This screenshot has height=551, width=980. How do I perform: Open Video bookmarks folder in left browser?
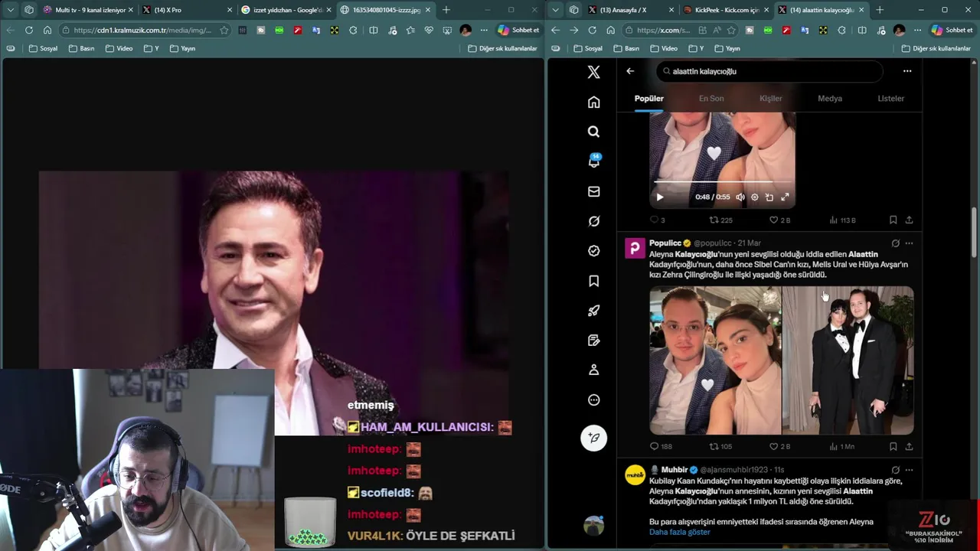[x=119, y=48]
